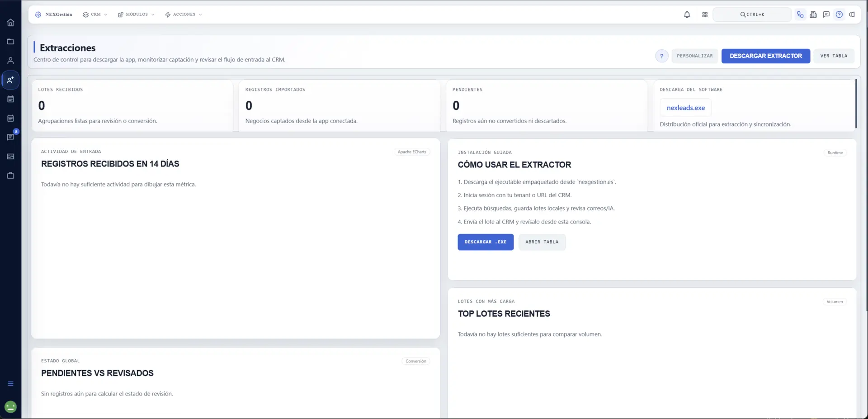The image size is (868, 419).
Task: Click 'Cómo usar el extractor' heading
Action: point(514,165)
